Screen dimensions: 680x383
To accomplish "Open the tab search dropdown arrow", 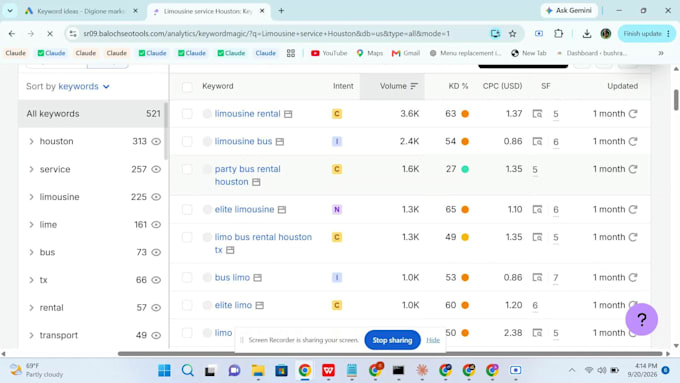I will tap(10, 11).
